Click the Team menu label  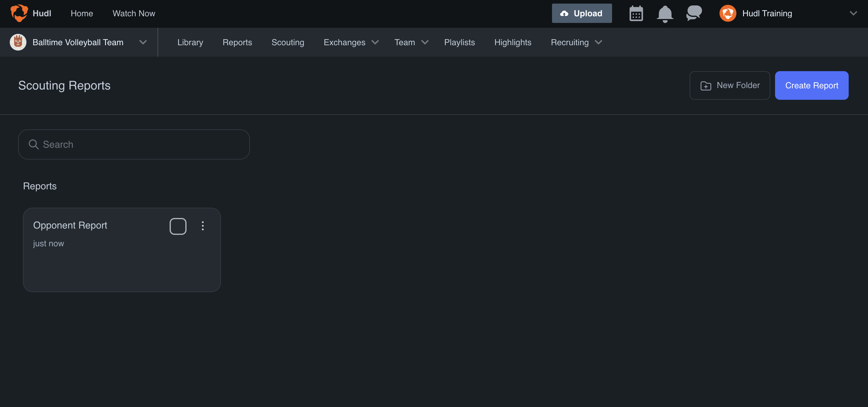click(x=404, y=43)
